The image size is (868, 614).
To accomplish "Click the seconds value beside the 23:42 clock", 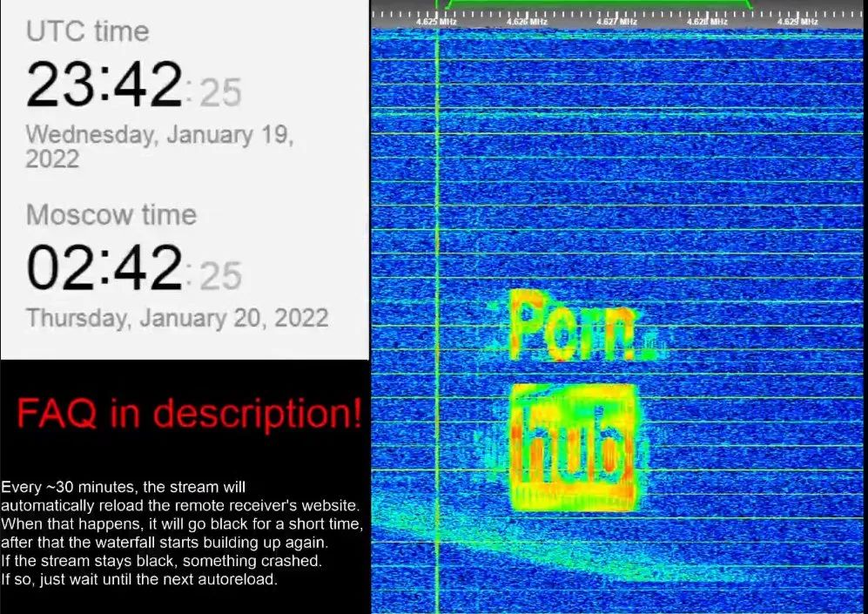I will (x=220, y=92).
